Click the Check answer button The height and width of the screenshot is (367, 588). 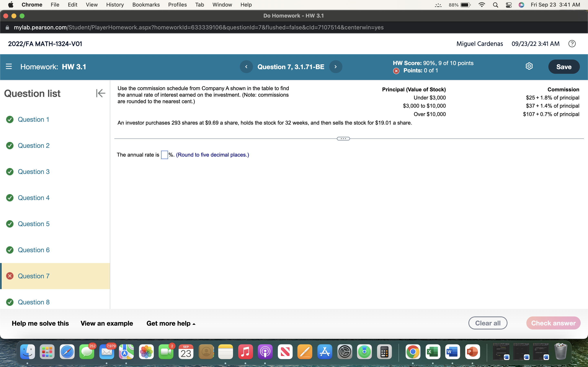click(x=553, y=323)
